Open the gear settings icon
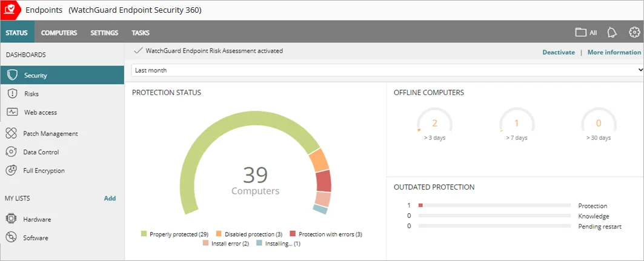 pos(634,33)
